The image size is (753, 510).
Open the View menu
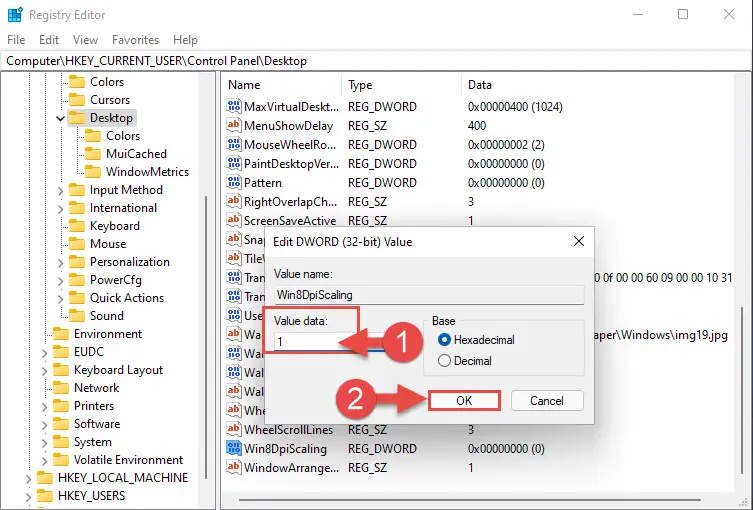pos(85,40)
